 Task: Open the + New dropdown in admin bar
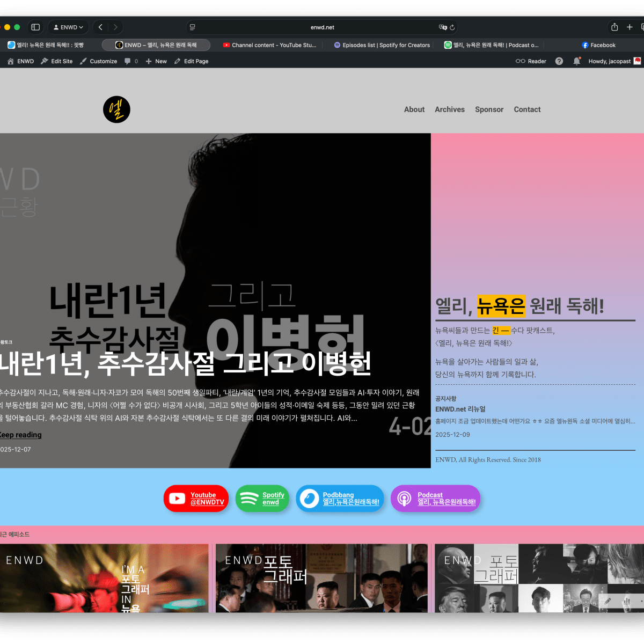click(x=156, y=61)
